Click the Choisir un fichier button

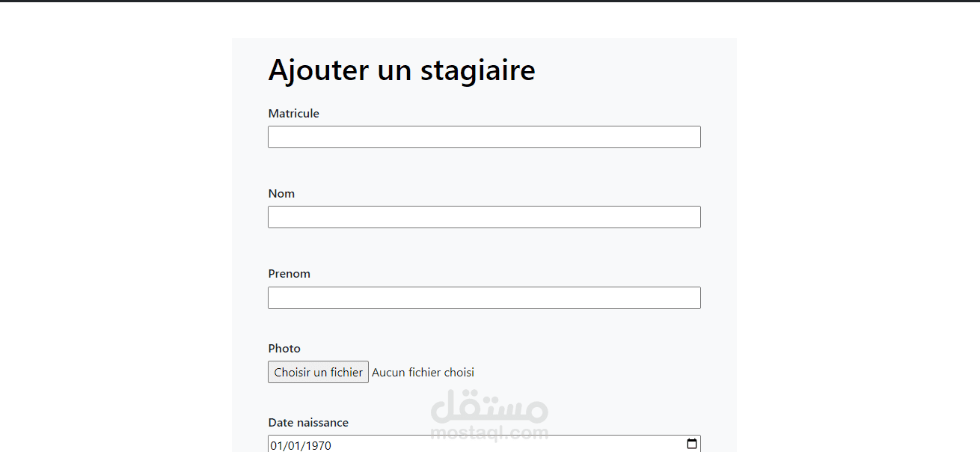tap(318, 372)
